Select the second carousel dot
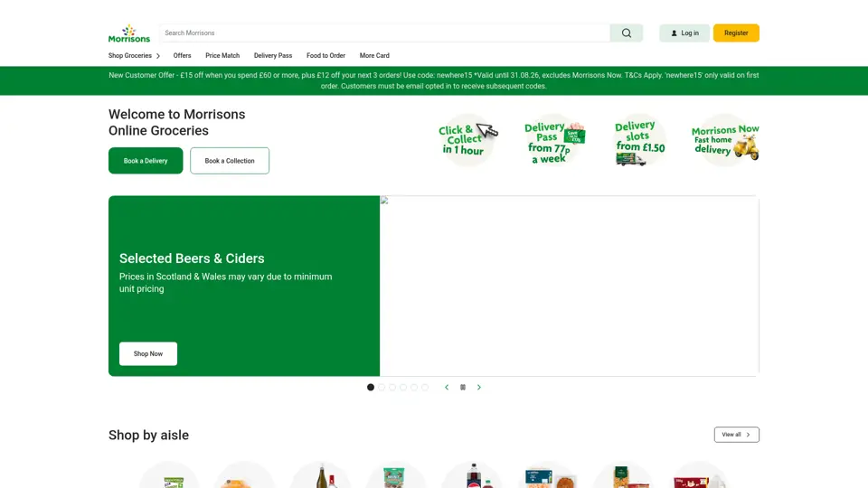This screenshot has width=868, height=488. 382,388
